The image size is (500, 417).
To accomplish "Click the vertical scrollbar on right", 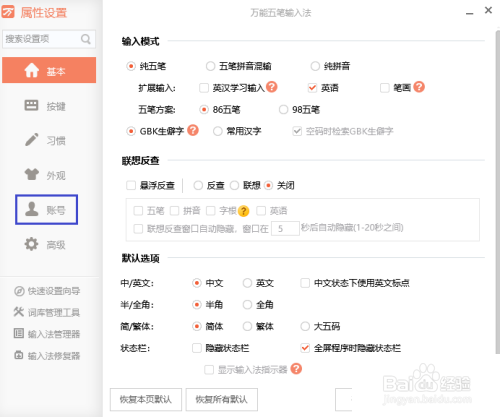I will click(497, 192).
